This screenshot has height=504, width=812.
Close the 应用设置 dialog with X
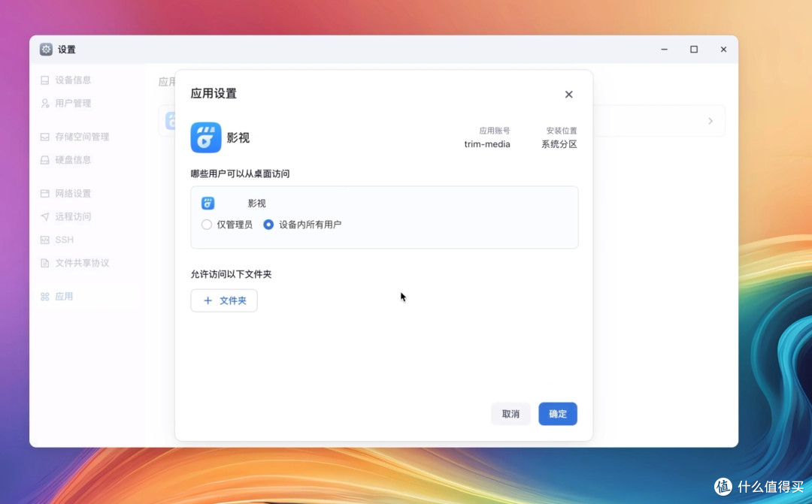click(568, 94)
